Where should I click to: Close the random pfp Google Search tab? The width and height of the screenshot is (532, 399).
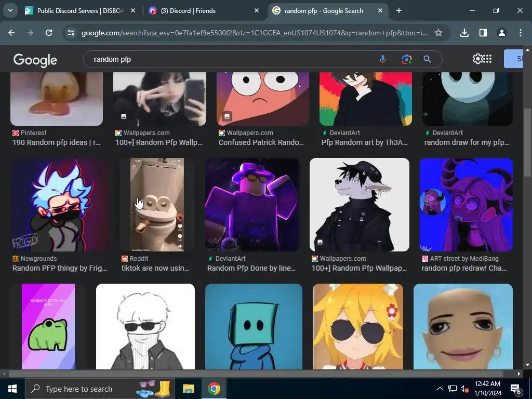[x=380, y=11]
